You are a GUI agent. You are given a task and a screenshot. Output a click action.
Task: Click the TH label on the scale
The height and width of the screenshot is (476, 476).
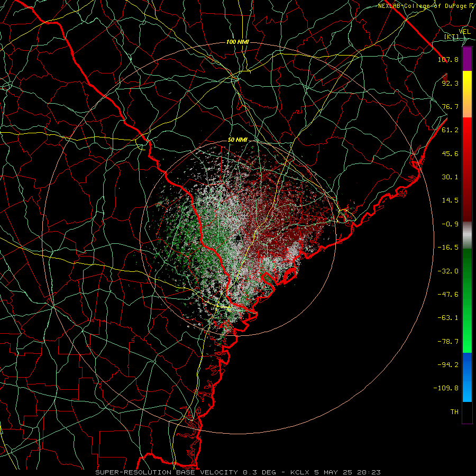[454, 412]
